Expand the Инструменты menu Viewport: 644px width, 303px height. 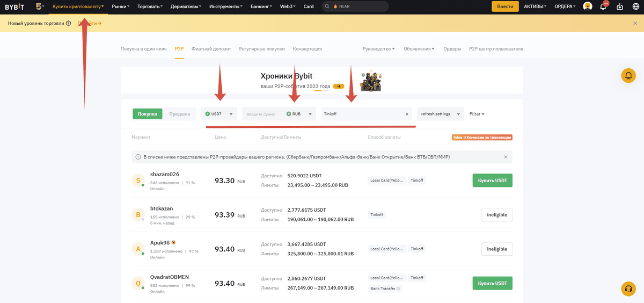point(225,6)
